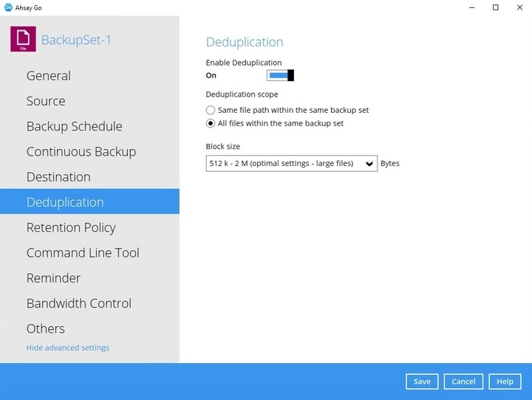
Task: Click Hide advanced settings link
Action: [x=68, y=348]
